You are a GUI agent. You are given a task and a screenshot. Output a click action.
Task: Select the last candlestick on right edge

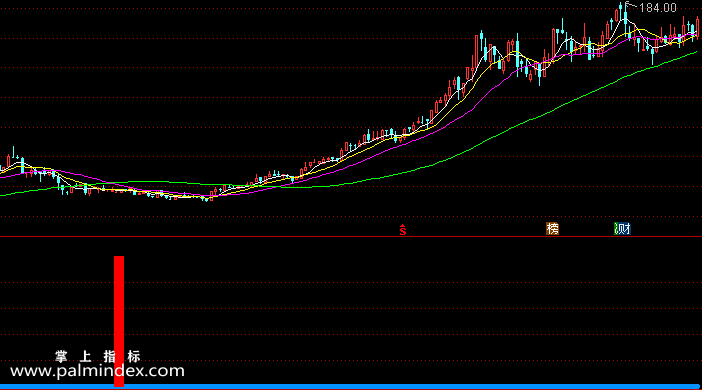pos(698,28)
